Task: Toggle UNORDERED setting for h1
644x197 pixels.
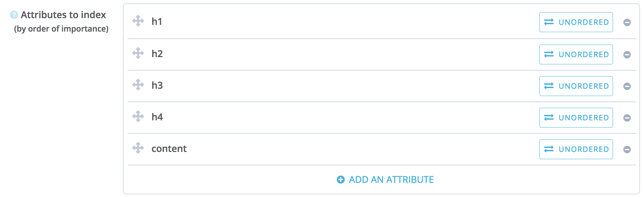Action: pyautogui.click(x=576, y=22)
